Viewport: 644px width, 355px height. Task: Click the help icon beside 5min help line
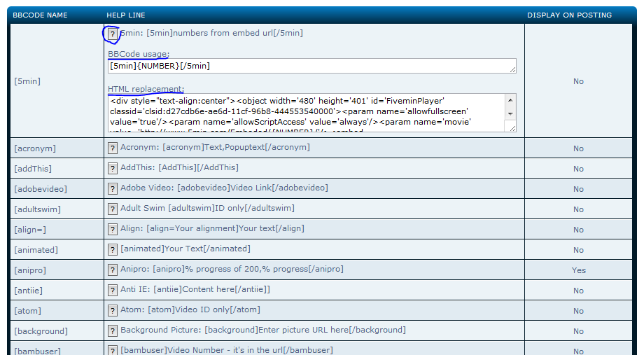coord(112,34)
